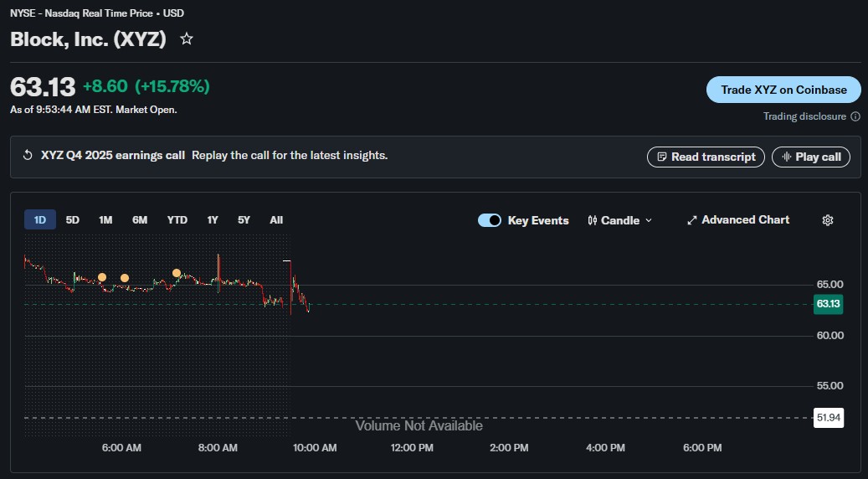868x479 pixels.
Task: Switch to the 5Y time range
Action: pyautogui.click(x=244, y=220)
